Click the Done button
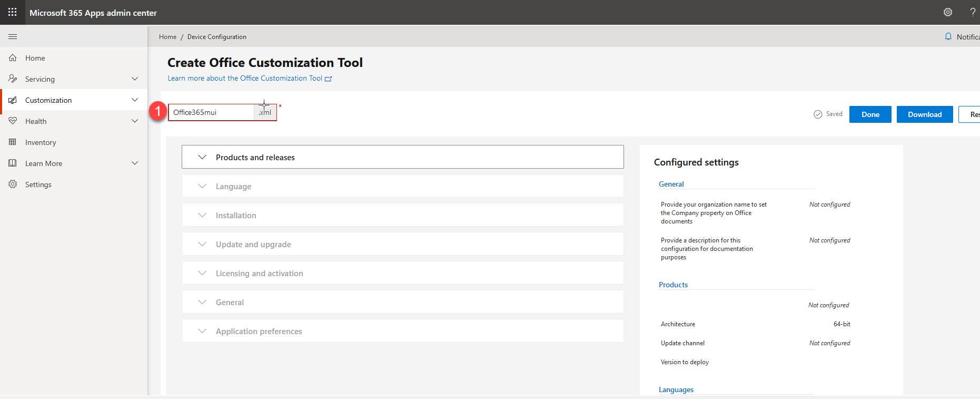The height and width of the screenshot is (399, 980). [x=870, y=114]
